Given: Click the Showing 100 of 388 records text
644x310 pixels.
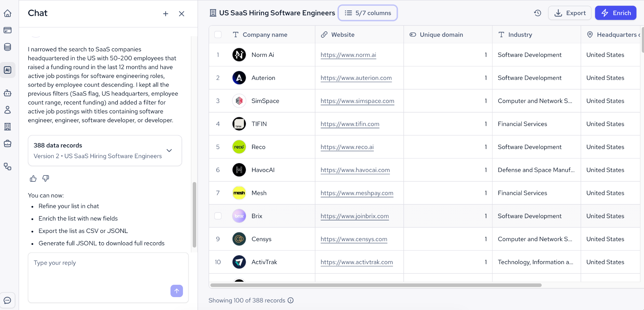Looking at the screenshot, I should point(247,300).
